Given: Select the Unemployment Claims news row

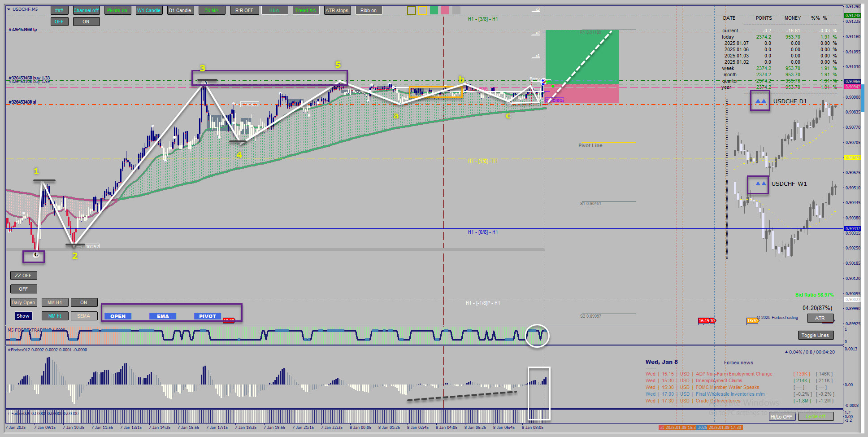Looking at the screenshot, I should (739, 380).
